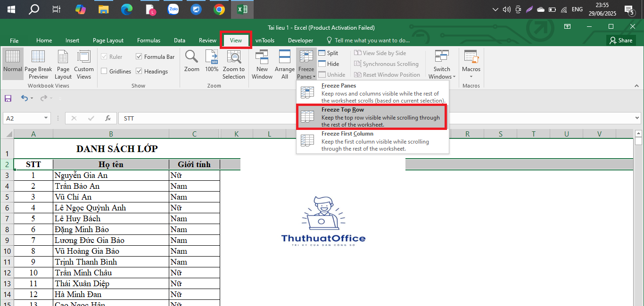Open the Name Box dropdown arrow

coord(46,118)
